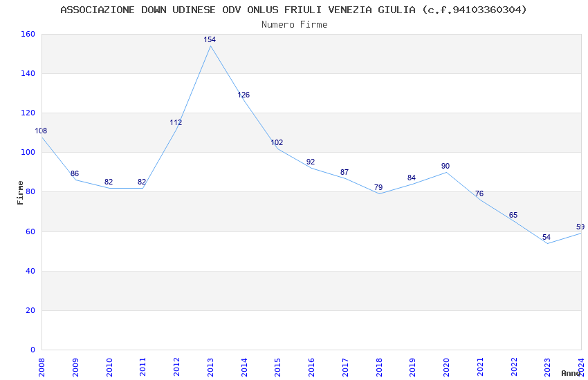Click the 'Numero Firme' subtitle
This screenshot has width=588, height=380.
[295, 25]
